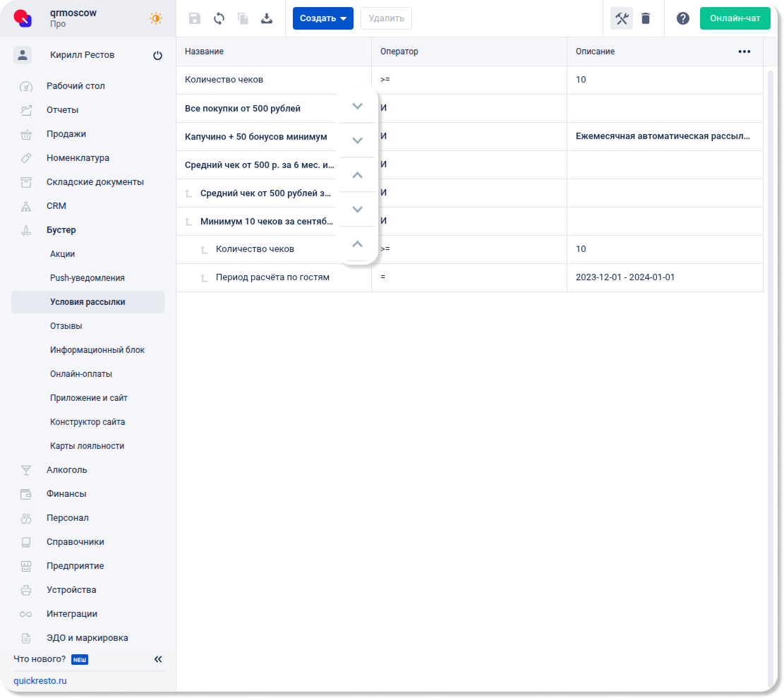The width and height of the screenshot is (784, 698).
Task: Toggle the light theme sun icon
Action: point(156,18)
